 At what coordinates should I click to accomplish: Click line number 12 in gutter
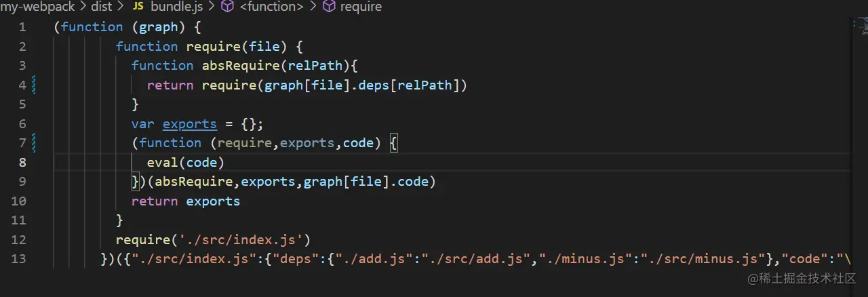pos(19,240)
